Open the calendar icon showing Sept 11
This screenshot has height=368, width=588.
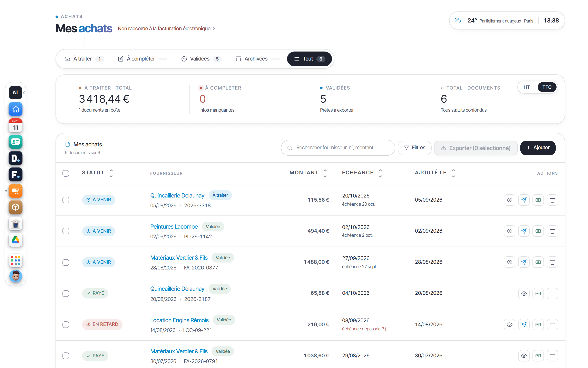(x=16, y=125)
